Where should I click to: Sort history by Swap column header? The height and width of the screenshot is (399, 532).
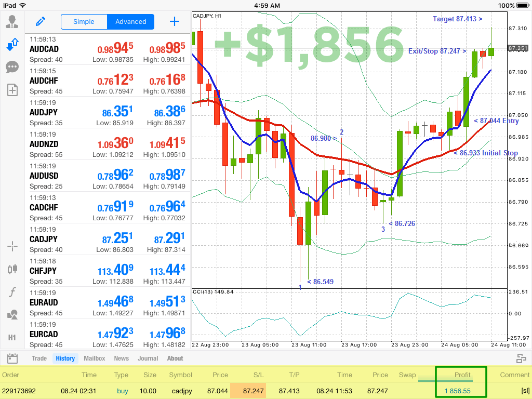coord(407,375)
